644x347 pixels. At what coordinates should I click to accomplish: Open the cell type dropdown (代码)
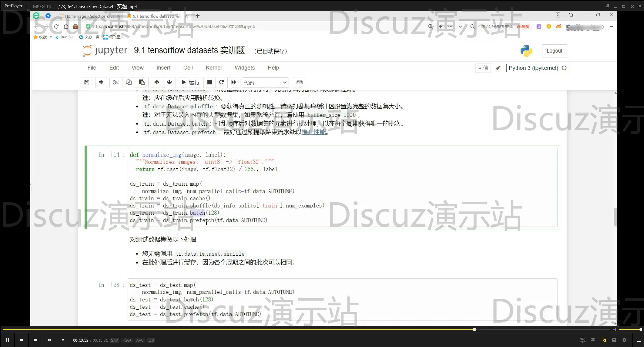point(266,83)
